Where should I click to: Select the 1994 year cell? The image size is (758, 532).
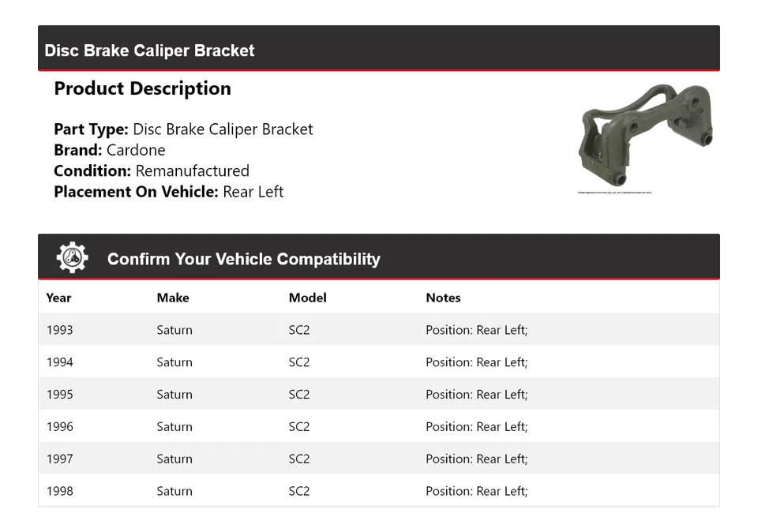pyautogui.click(x=60, y=362)
